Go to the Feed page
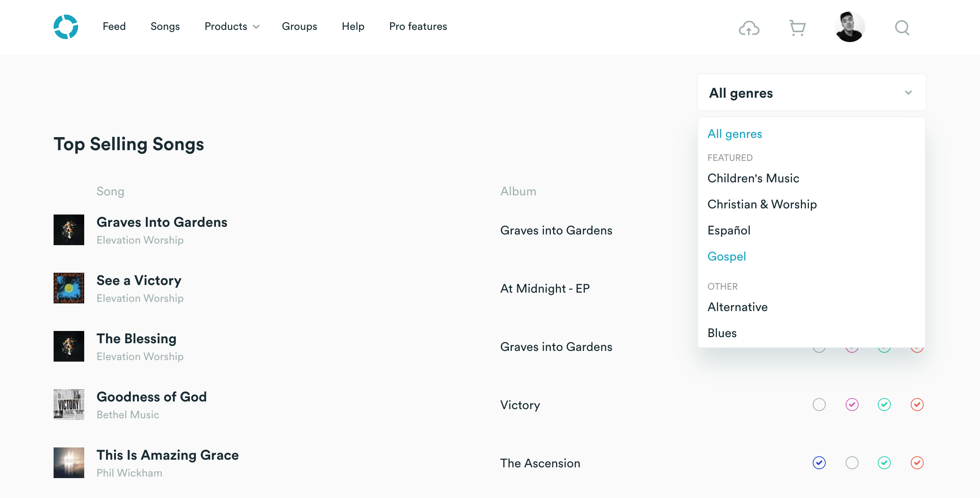The width and height of the screenshot is (980, 498). point(114,26)
